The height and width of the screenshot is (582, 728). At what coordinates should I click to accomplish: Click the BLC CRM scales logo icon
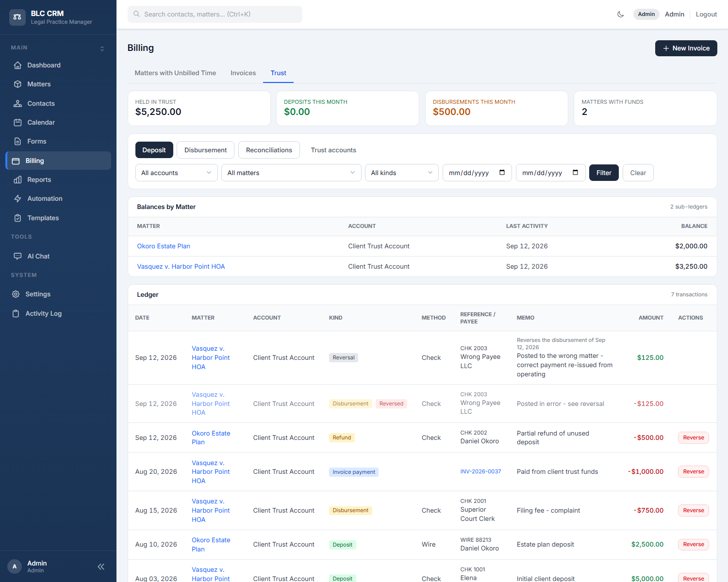coord(17,17)
